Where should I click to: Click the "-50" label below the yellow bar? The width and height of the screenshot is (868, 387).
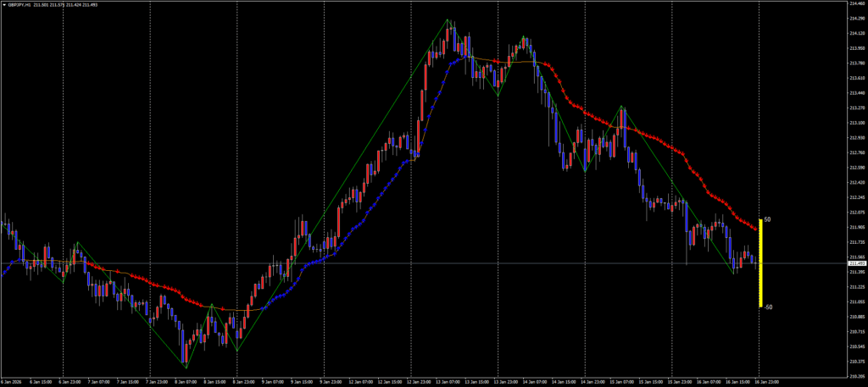pos(768,307)
